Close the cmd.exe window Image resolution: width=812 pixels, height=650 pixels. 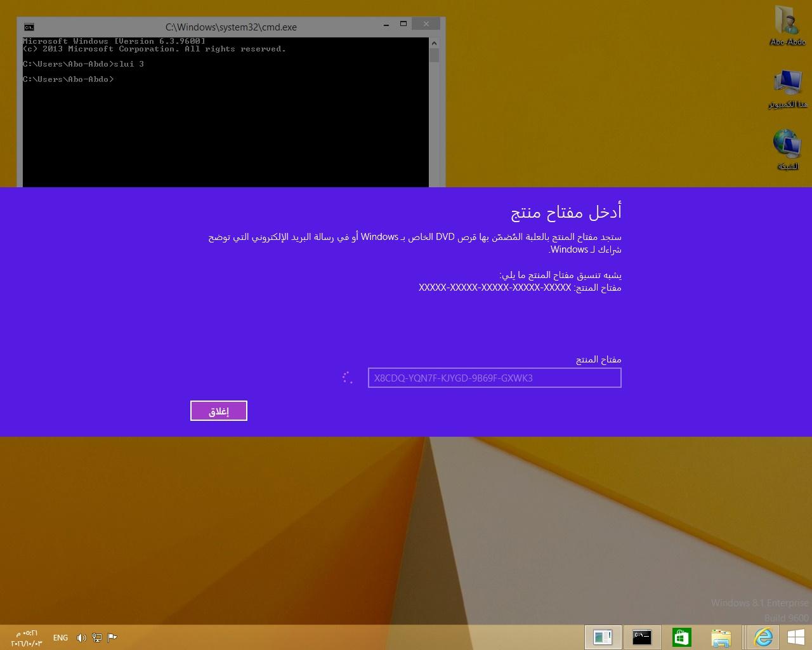pyautogui.click(x=426, y=24)
